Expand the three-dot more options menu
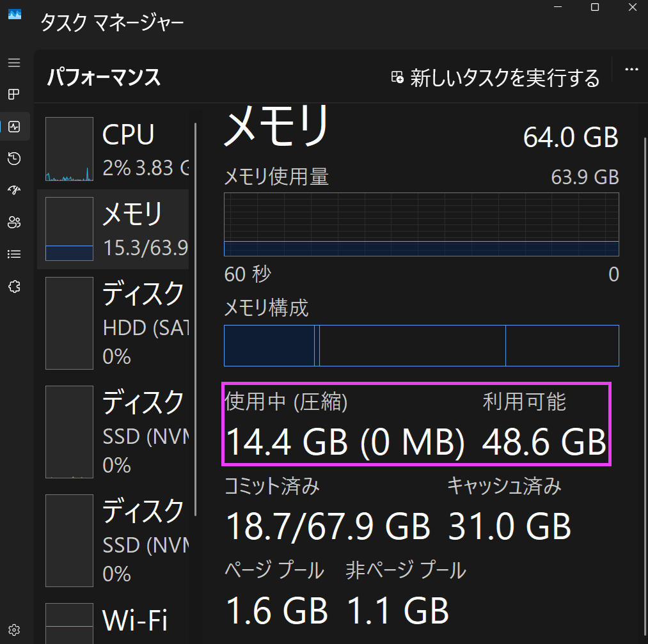The width and height of the screenshot is (648, 644). (631, 70)
